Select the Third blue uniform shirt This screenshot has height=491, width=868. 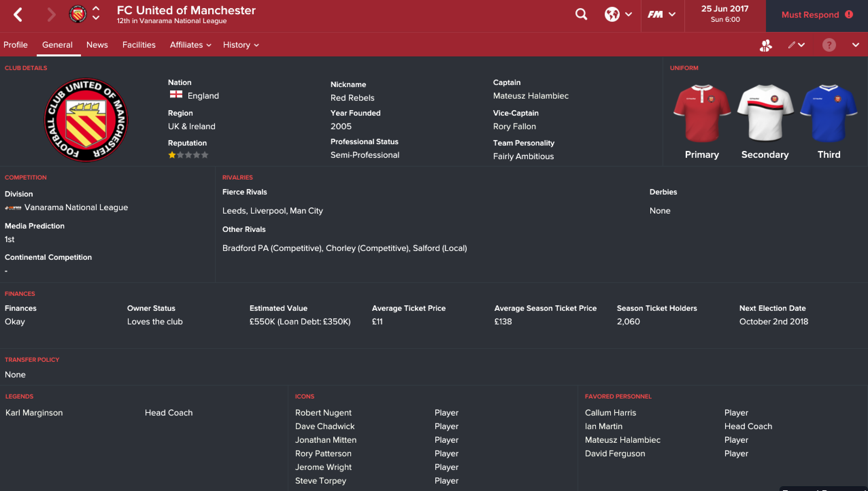(x=829, y=114)
